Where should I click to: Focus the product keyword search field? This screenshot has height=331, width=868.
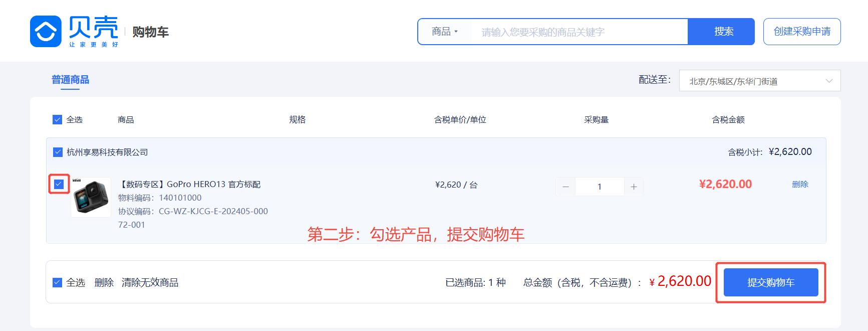580,32
